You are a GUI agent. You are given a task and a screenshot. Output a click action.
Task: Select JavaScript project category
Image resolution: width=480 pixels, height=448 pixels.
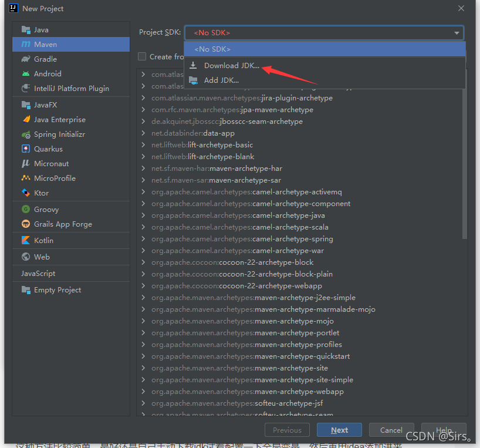71,274
